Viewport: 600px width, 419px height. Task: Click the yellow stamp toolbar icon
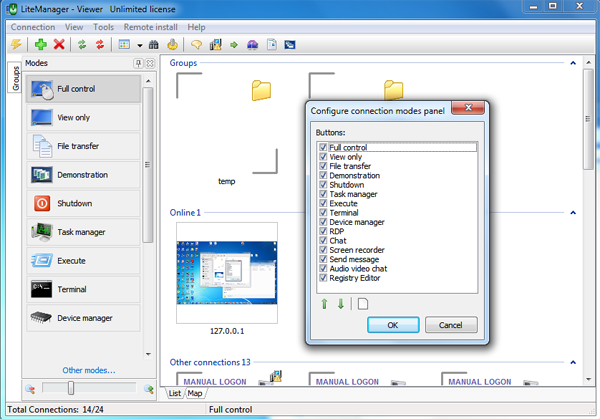172,44
